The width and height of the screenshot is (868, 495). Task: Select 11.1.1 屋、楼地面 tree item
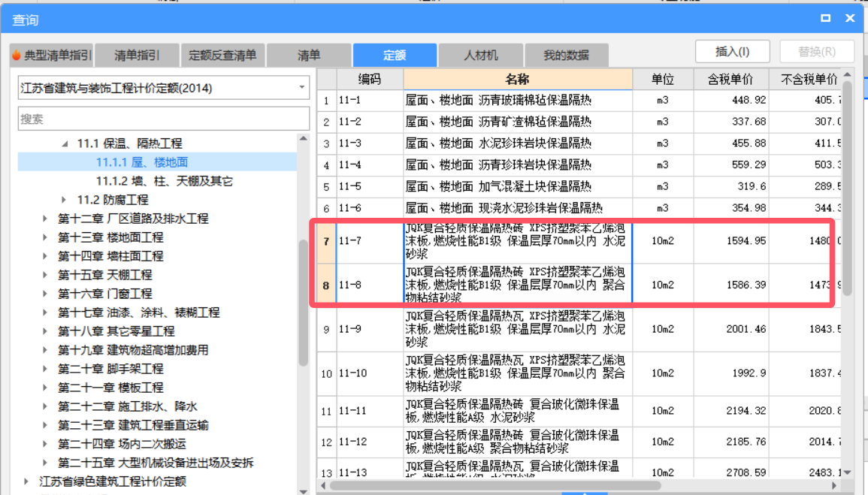pos(142,162)
